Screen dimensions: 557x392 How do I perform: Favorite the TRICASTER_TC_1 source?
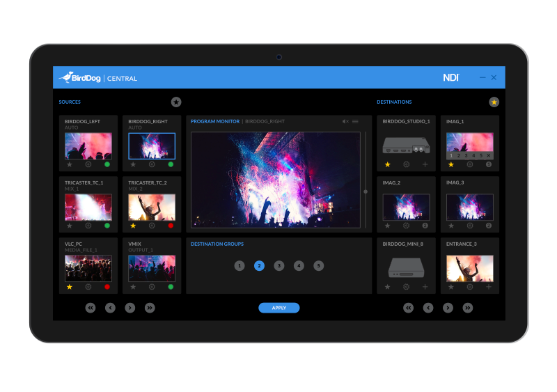point(70,226)
